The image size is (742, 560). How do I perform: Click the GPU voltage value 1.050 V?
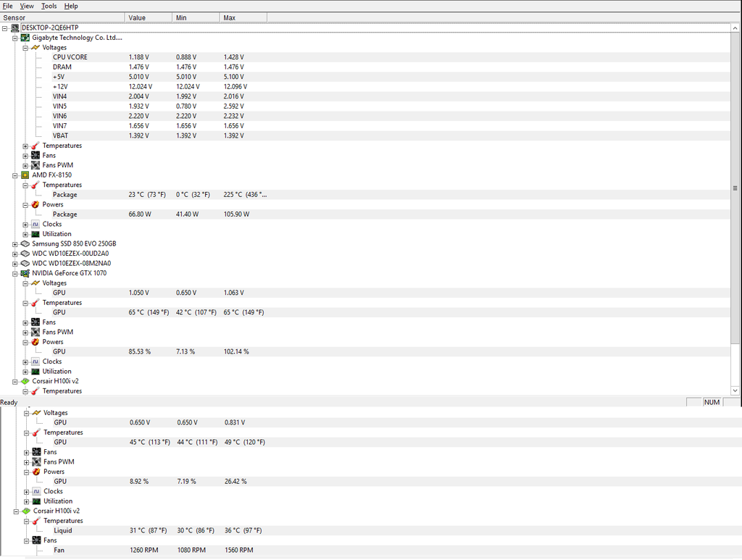click(138, 293)
